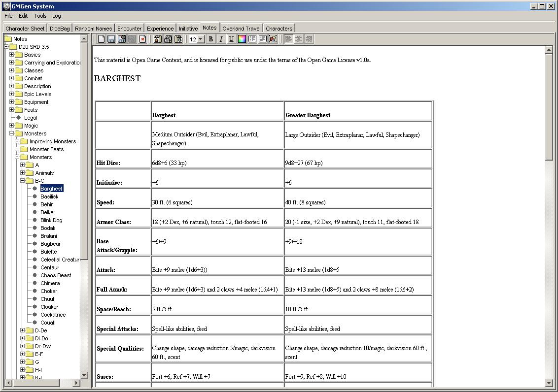
Task: Insert a bulleted list
Action: tap(252, 39)
